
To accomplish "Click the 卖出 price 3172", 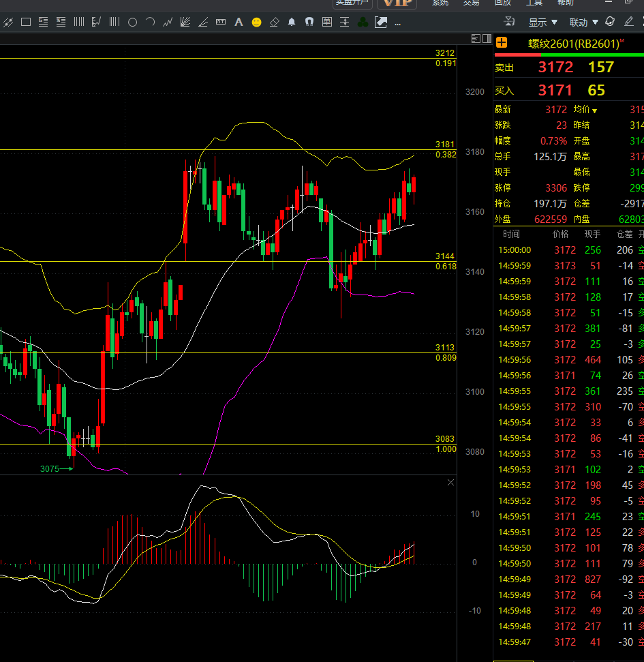I will pyautogui.click(x=555, y=67).
